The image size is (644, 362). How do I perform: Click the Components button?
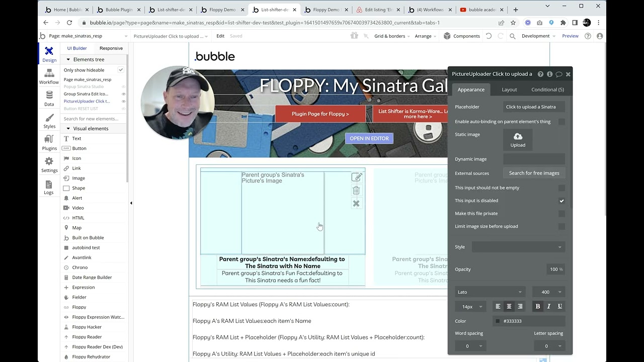click(x=462, y=36)
